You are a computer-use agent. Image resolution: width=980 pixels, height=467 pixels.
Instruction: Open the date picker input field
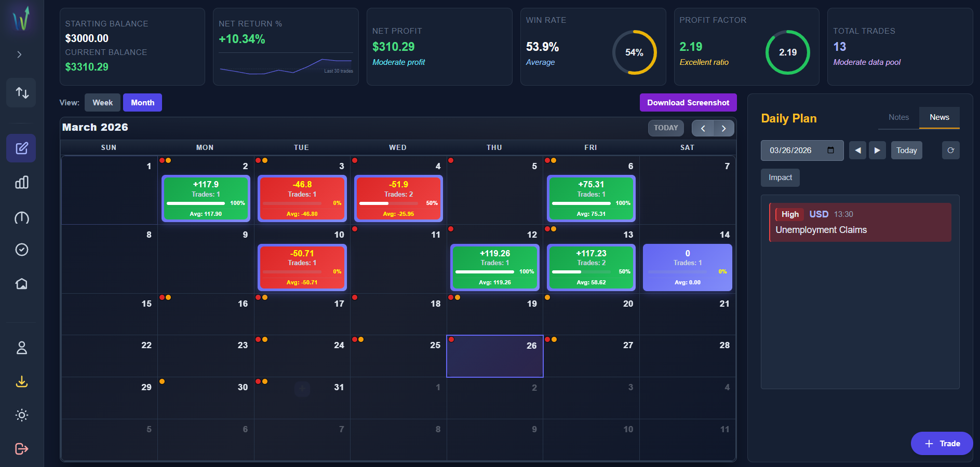[802, 150]
